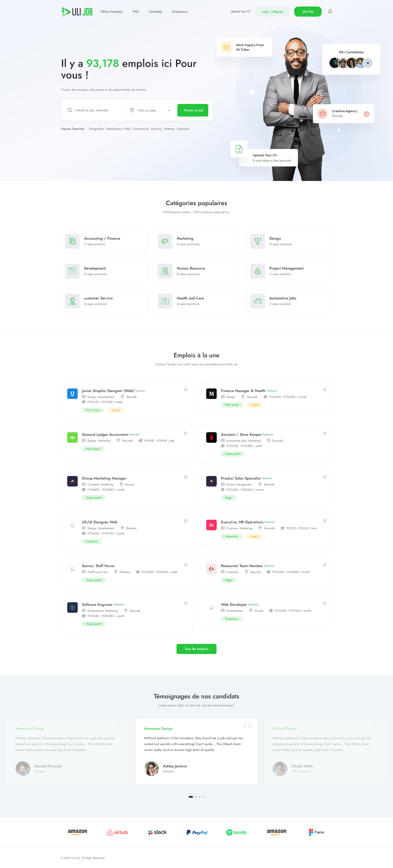This screenshot has height=868, width=393.
Task: Select the second testimonial carousel dot
Action: tap(196, 797)
